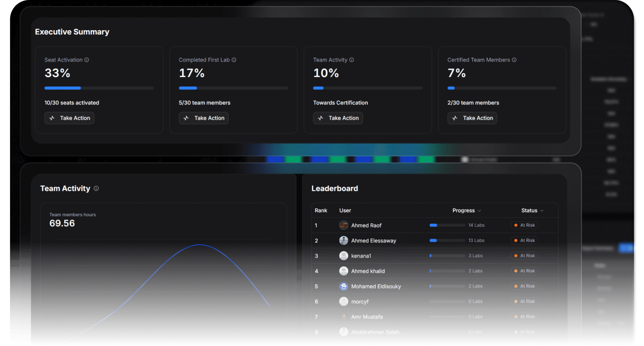
Task: Click the Team Activity info icon in summary
Action: (351, 60)
